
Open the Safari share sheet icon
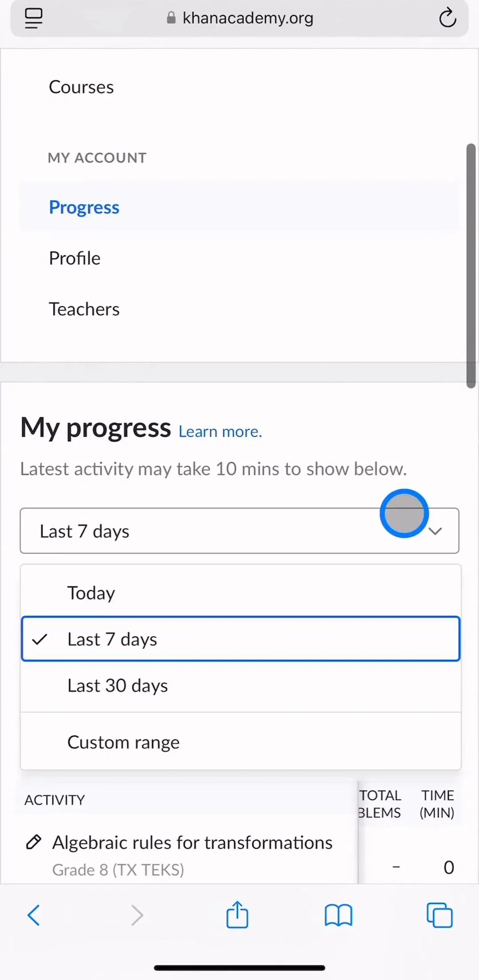237,914
